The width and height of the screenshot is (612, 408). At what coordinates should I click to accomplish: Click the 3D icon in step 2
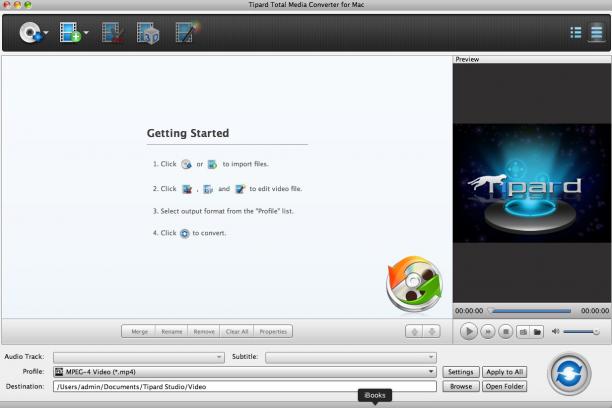pos(208,189)
